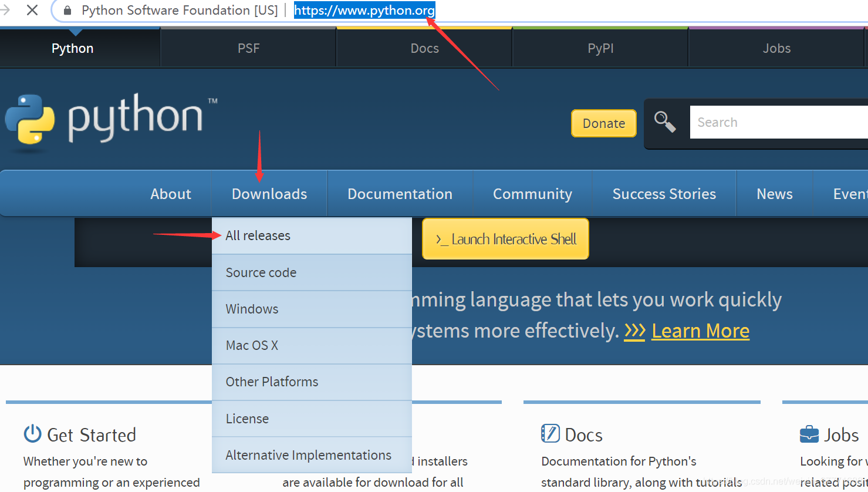Click Python Software Foundation [US] certificate label

pos(180,10)
